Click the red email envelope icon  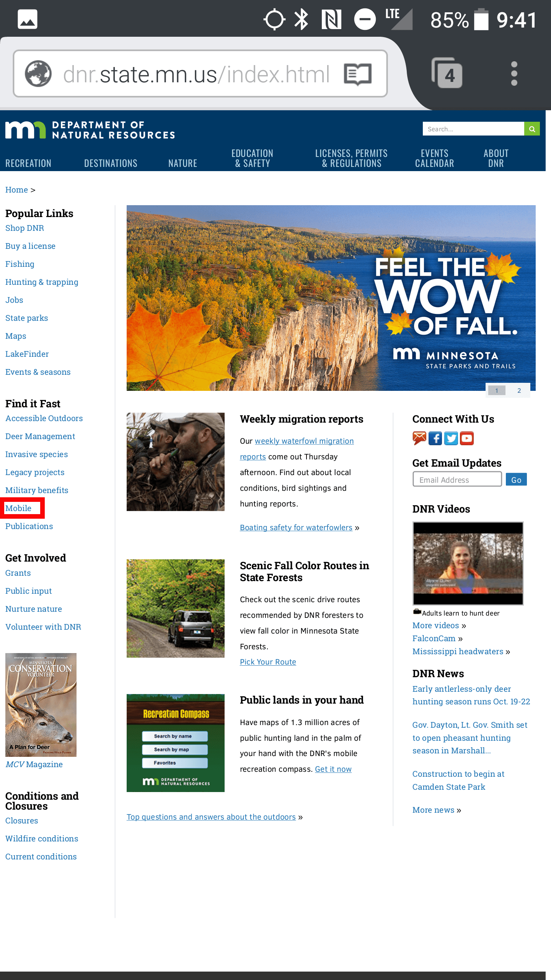pyautogui.click(x=419, y=438)
